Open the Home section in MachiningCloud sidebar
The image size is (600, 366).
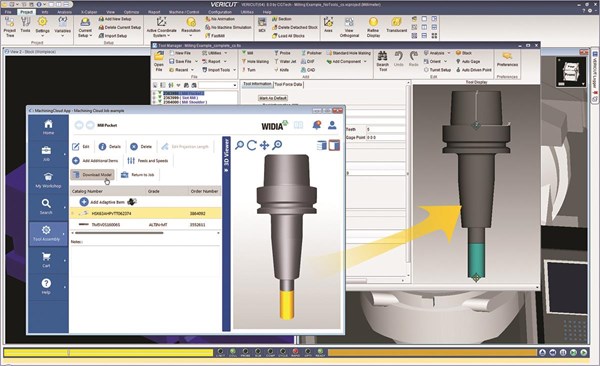[x=48, y=127]
